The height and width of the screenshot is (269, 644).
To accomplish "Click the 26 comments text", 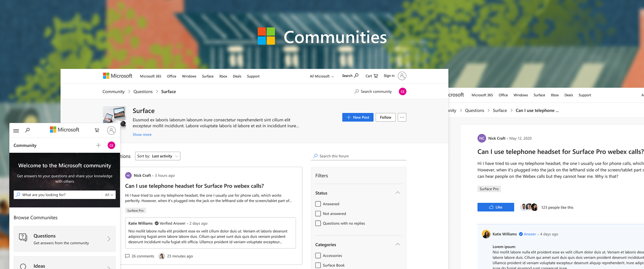I will (x=143, y=256).
